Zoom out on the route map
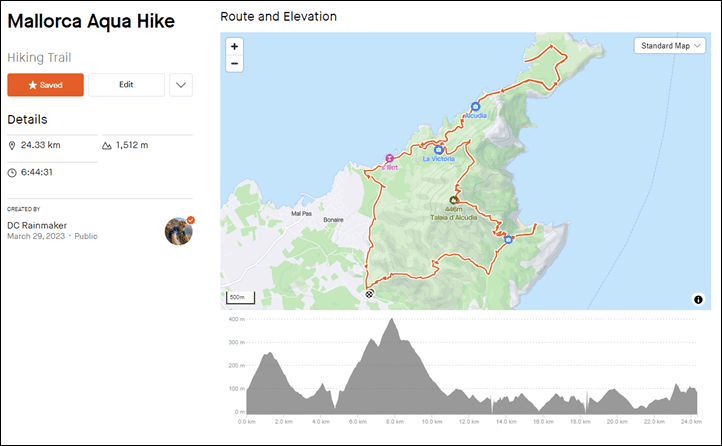 [234, 64]
